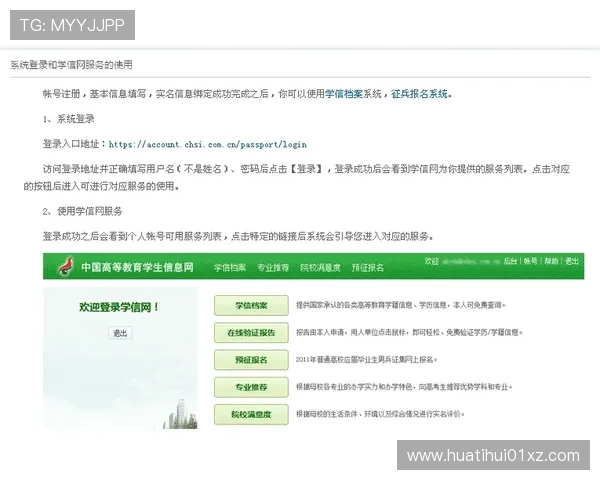
Task: Click the 预征报名 service button
Action: 251,359
